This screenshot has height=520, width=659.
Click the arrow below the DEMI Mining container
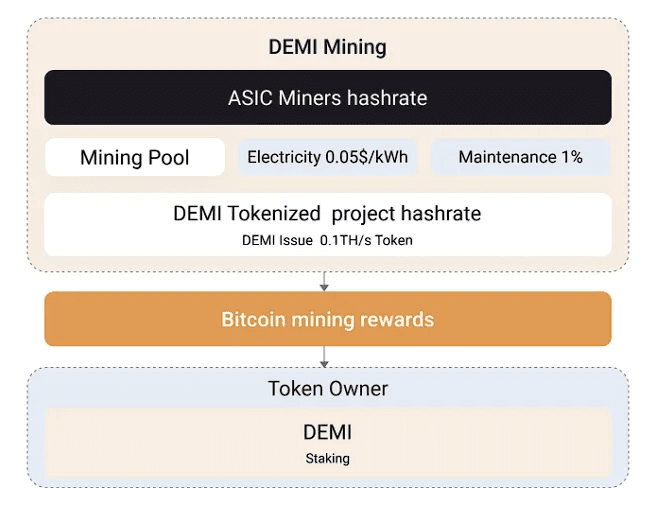(x=324, y=281)
